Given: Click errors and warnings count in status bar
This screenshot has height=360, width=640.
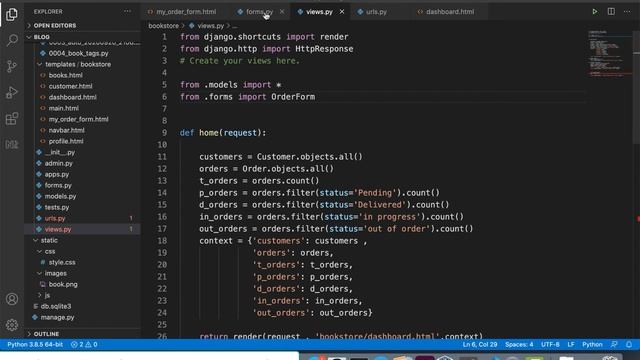Looking at the screenshot, I should click(84, 344).
